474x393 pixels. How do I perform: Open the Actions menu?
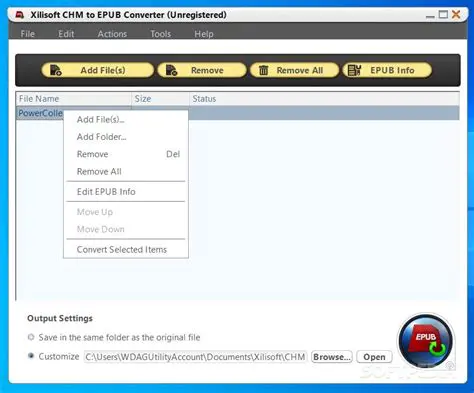[x=112, y=34]
